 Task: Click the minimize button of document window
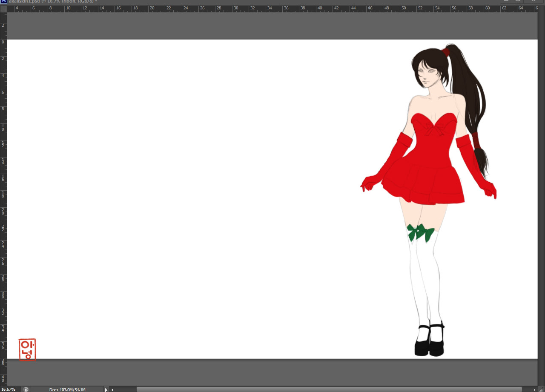click(x=506, y=1)
